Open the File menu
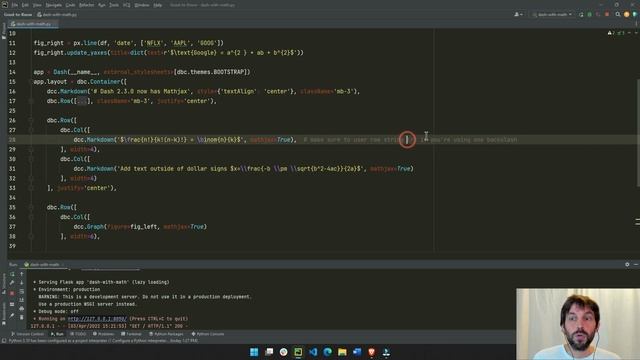This screenshot has height=360, width=640. pyautogui.click(x=15, y=5)
